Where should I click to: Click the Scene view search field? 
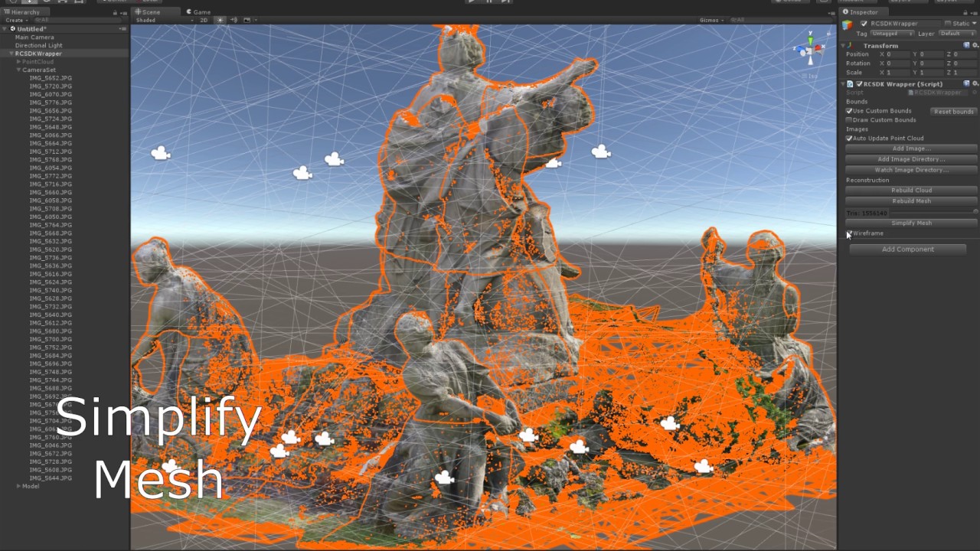[x=781, y=20]
